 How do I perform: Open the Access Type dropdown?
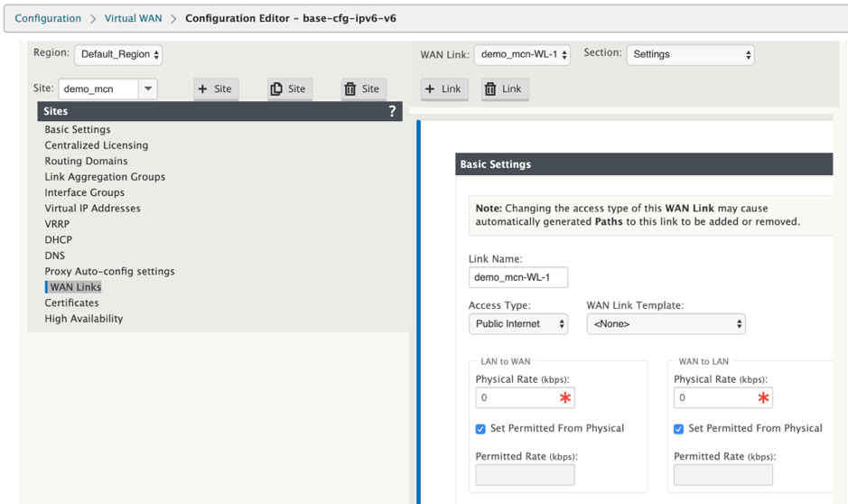pos(518,324)
